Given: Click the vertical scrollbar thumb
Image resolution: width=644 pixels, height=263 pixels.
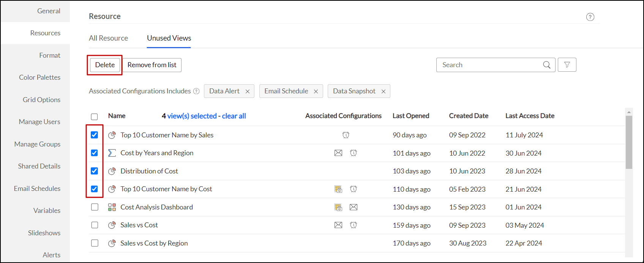Looking at the screenshot, I should [x=629, y=142].
